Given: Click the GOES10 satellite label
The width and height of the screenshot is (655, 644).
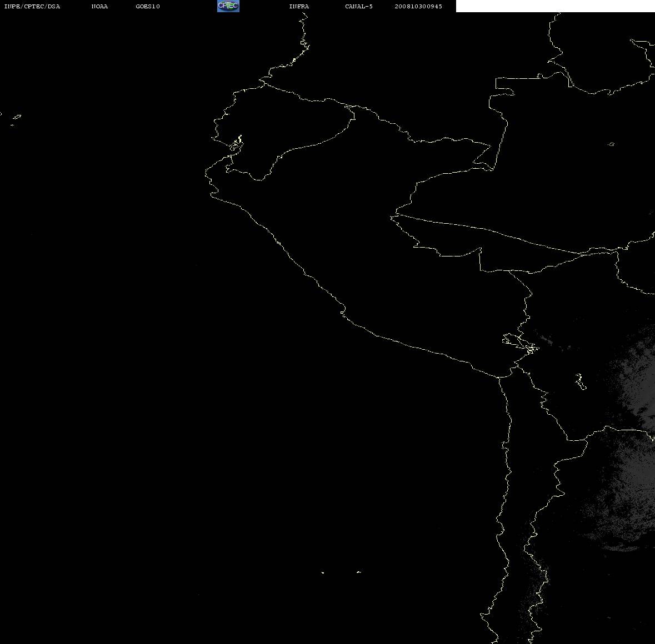Looking at the screenshot, I should 148,6.
